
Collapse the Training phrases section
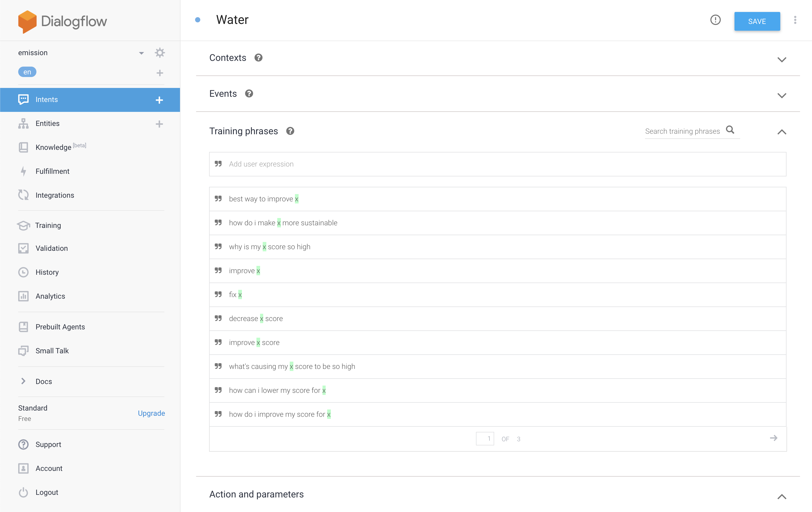[x=781, y=132]
